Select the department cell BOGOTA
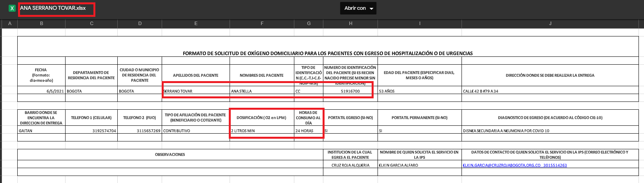The image size is (644, 183). tap(91, 91)
